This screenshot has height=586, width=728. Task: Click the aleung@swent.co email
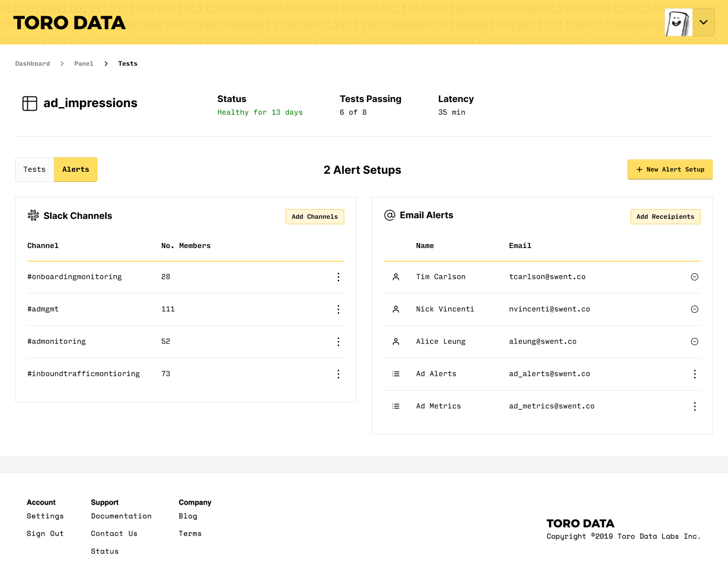(542, 341)
